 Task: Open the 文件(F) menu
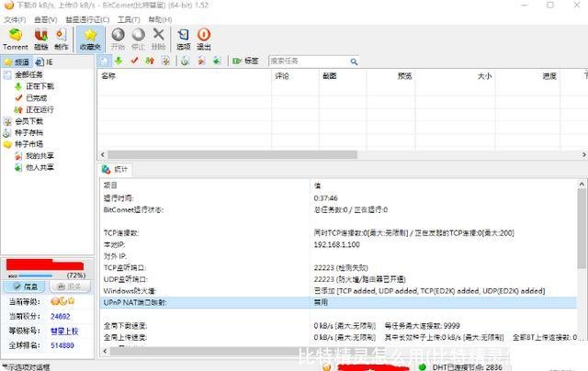[15, 19]
